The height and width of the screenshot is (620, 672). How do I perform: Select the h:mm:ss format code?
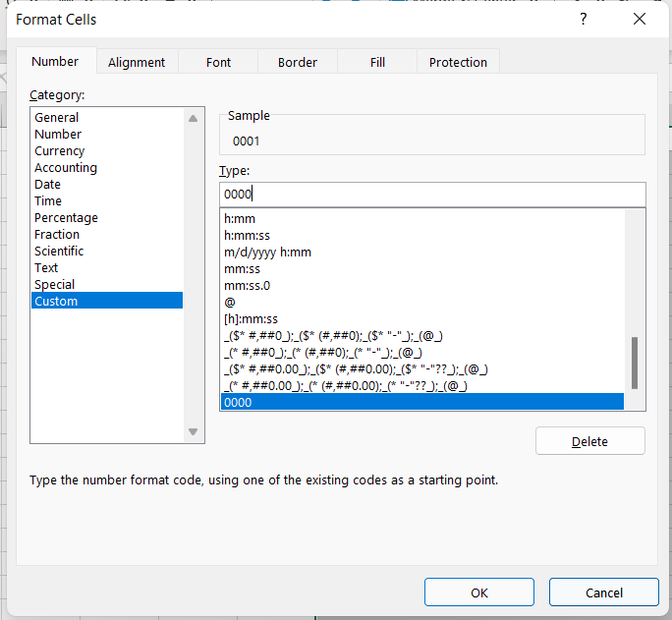point(422,235)
